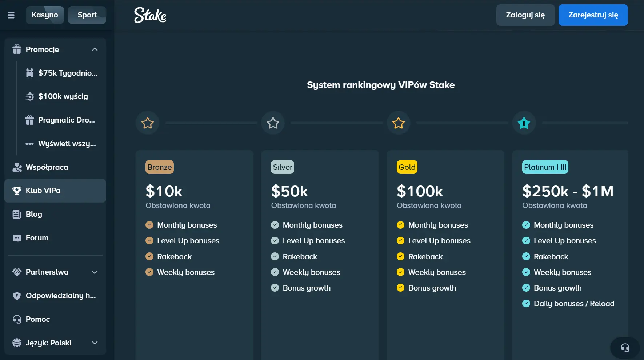Click Level Up bonuses in Bronze card
Viewport: 644px width, 360px height.
188,241
